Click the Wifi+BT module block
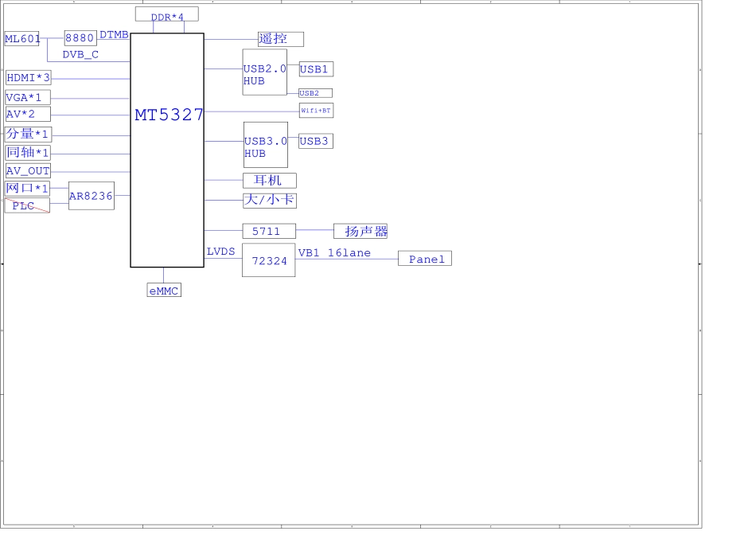756x535 pixels. [316, 111]
